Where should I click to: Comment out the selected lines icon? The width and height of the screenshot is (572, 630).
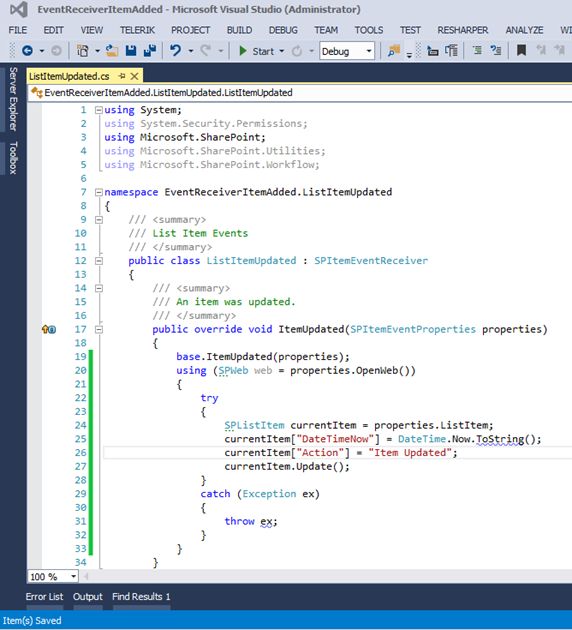tap(477, 51)
